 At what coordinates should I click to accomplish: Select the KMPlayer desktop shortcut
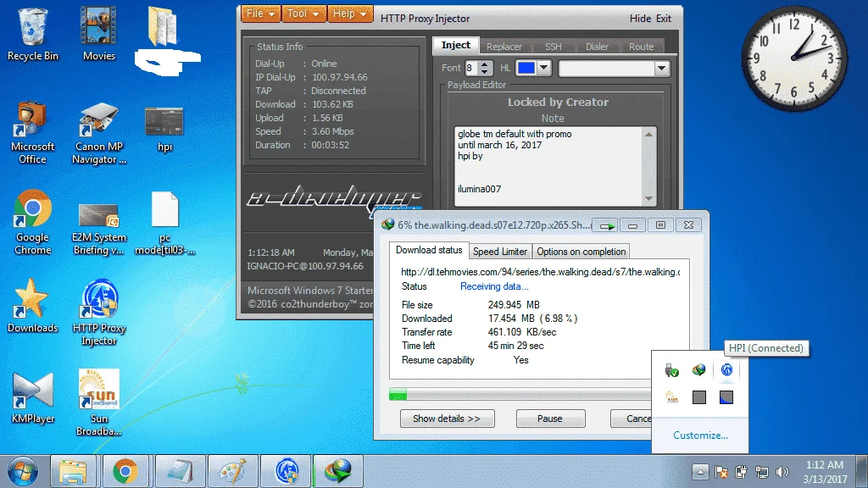click(33, 398)
